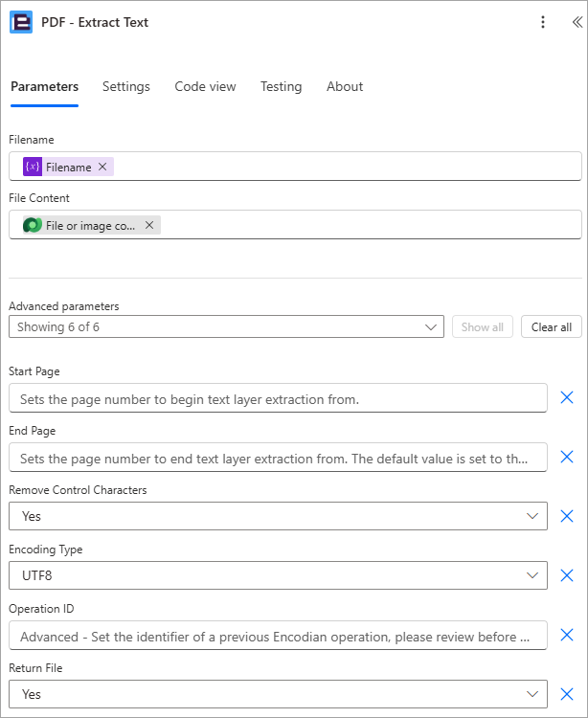Screen dimensions: 588x718
Task: Remove the File or image content token
Action: 149,225
